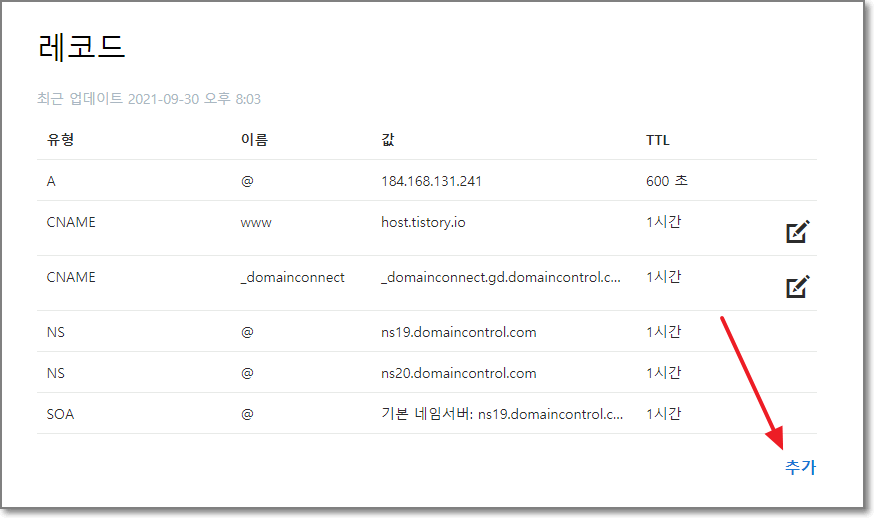Click the truncated _domainconnect.gd.domaincontrol value
874x518 pixels.
click(x=501, y=278)
